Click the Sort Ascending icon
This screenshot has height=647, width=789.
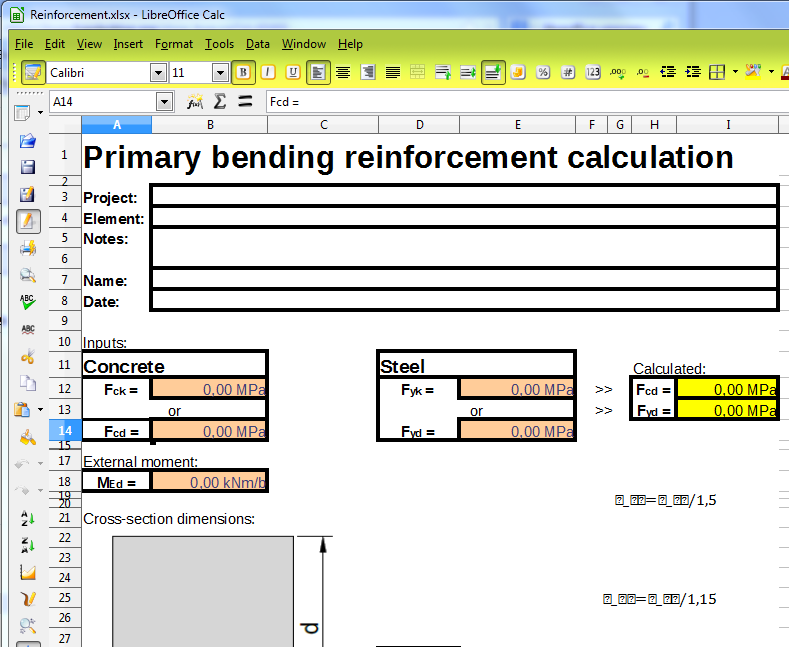[28, 518]
